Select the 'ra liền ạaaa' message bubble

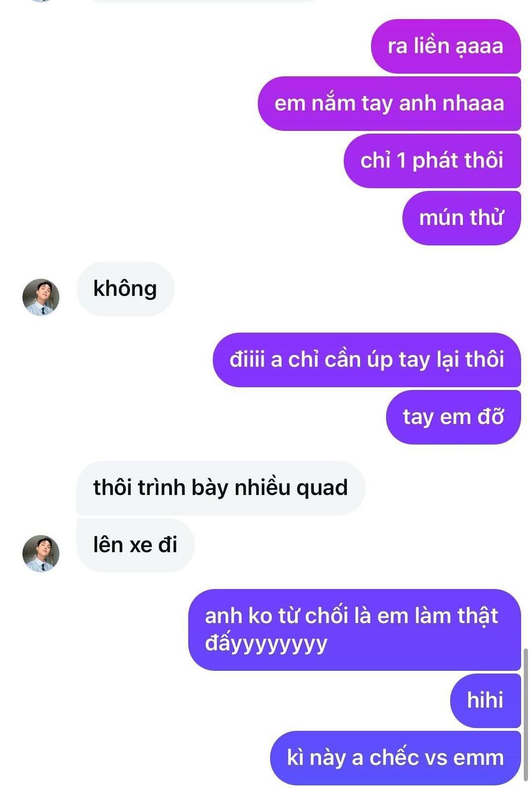click(446, 46)
